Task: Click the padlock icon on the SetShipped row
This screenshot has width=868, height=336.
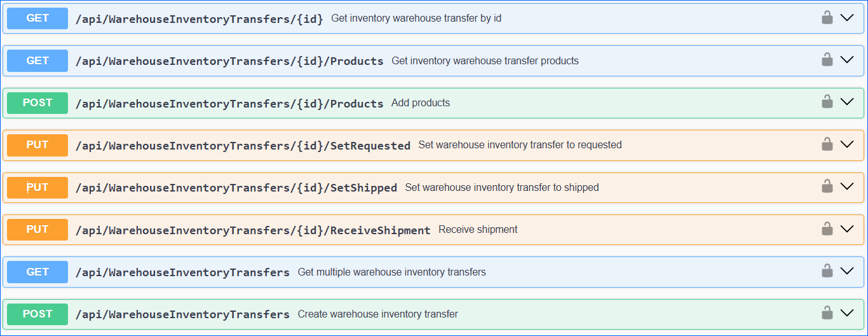Action: point(827,186)
